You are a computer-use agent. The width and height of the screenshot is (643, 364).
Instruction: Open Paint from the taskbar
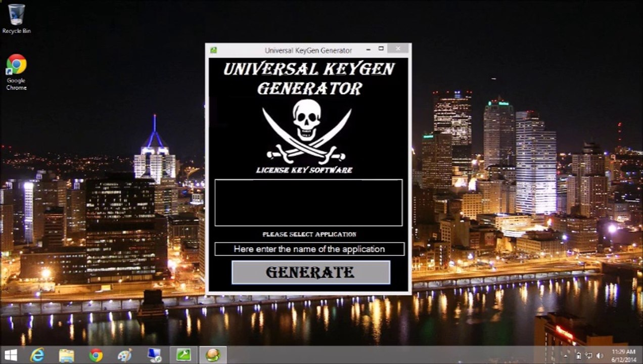click(x=124, y=355)
